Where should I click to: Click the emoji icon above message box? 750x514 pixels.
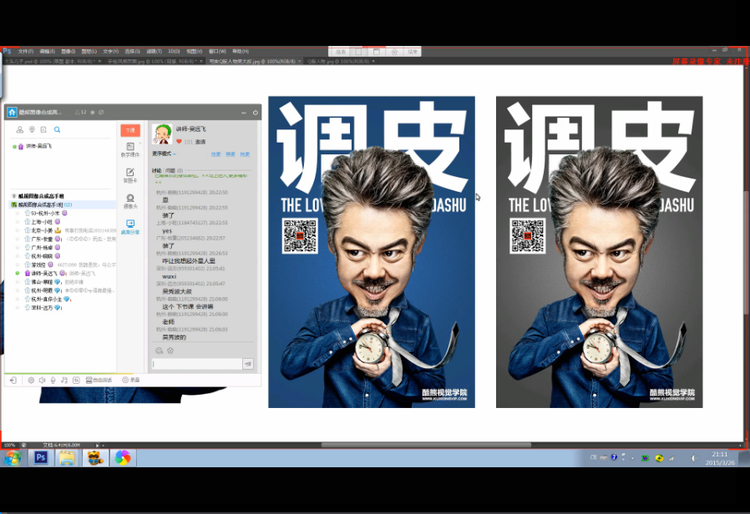pos(159,351)
